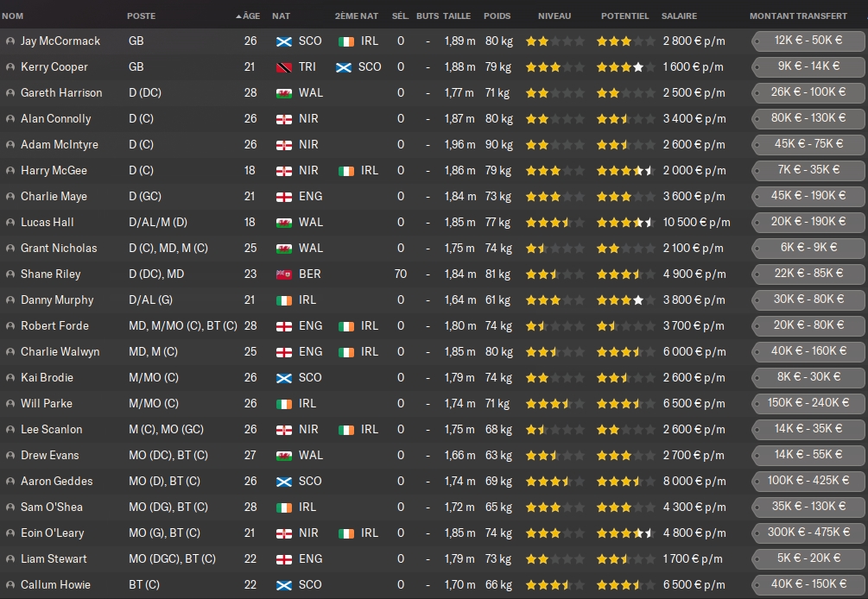Click the person icon beside Eoin O'Leary
The height and width of the screenshot is (599, 868).
tap(10, 533)
